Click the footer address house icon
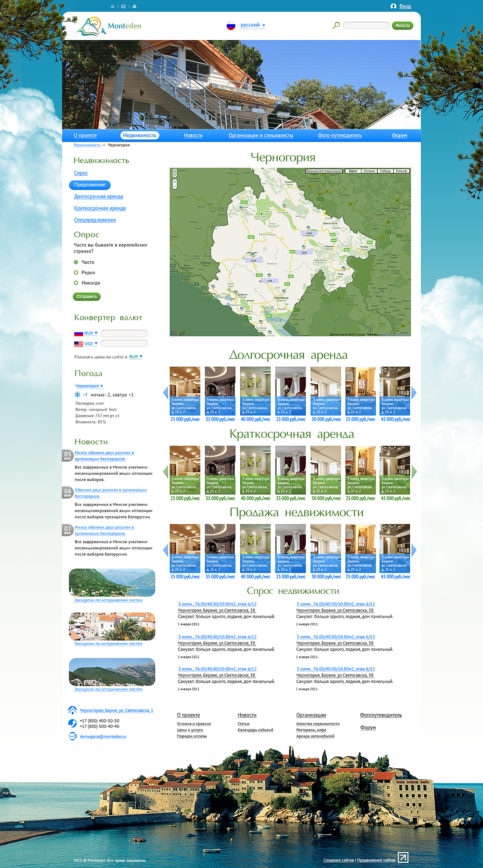 [x=72, y=710]
